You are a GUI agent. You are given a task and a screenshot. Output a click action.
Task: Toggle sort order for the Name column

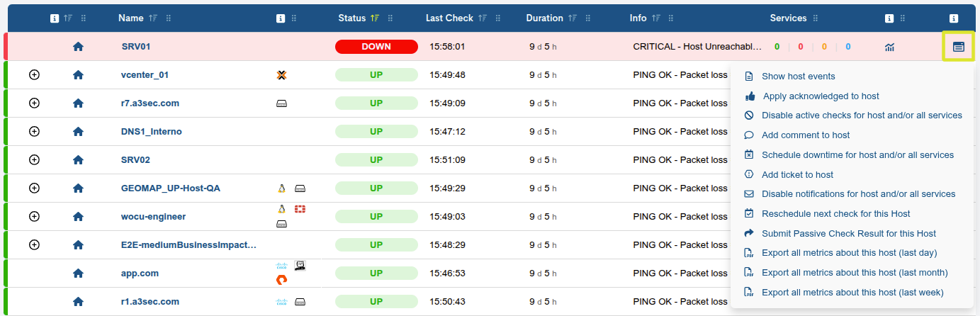pyautogui.click(x=153, y=18)
